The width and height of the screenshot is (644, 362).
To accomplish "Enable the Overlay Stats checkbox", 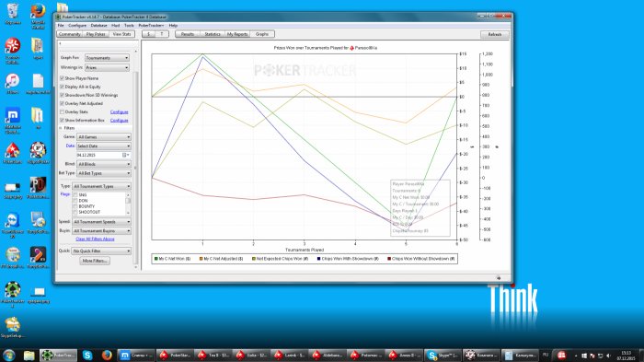I will (62, 111).
